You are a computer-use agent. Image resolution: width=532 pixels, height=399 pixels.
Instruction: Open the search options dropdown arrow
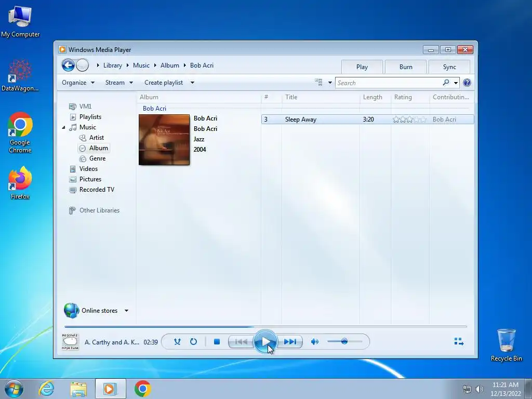pos(456,83)
